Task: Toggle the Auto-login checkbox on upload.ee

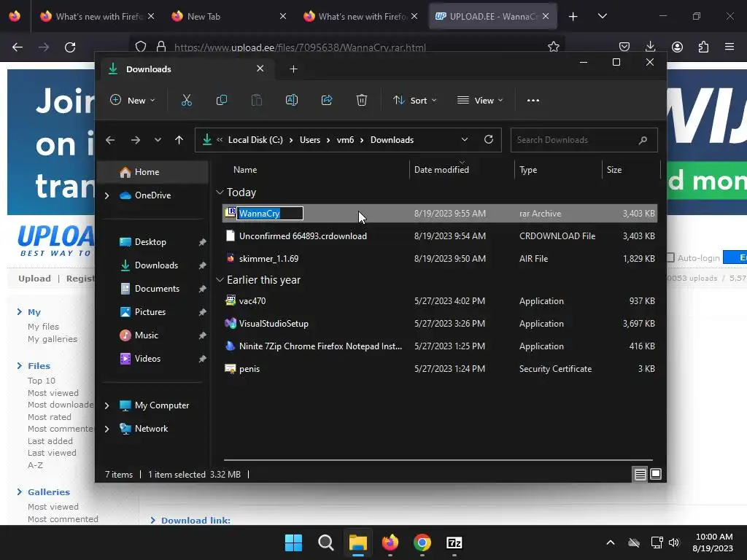Action: point(670,257)
